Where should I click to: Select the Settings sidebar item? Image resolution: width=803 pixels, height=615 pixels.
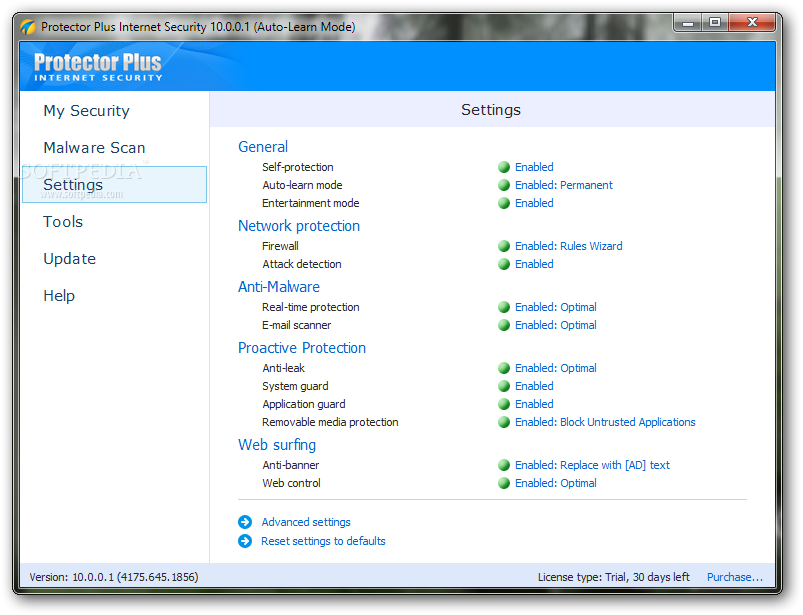click(x=115, y=184)
